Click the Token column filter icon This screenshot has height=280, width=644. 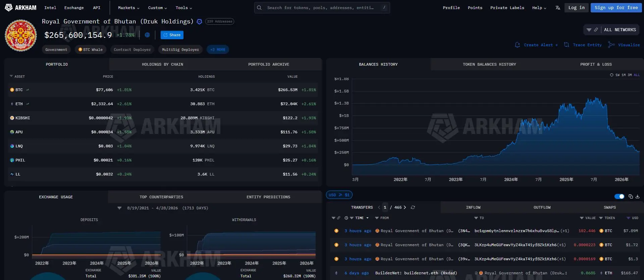601,218
